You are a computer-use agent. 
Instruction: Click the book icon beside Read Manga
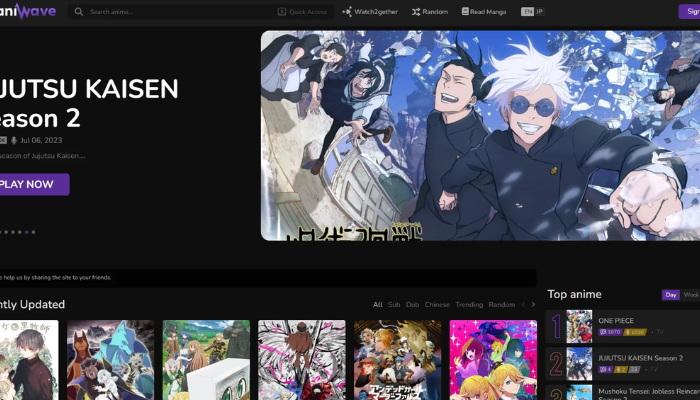point(465,12)
